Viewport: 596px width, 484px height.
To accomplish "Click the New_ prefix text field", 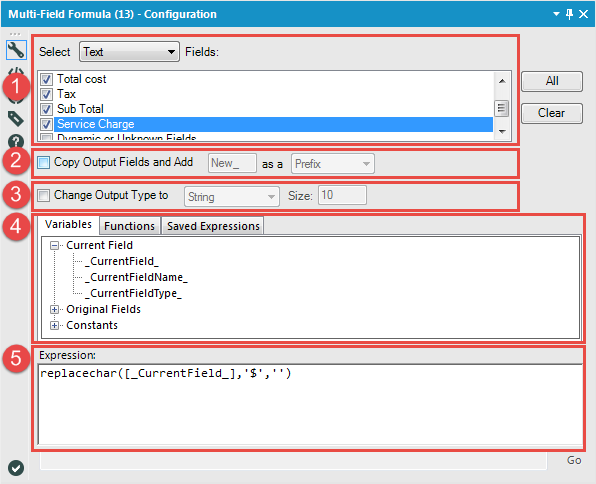I will coord(232,163).
